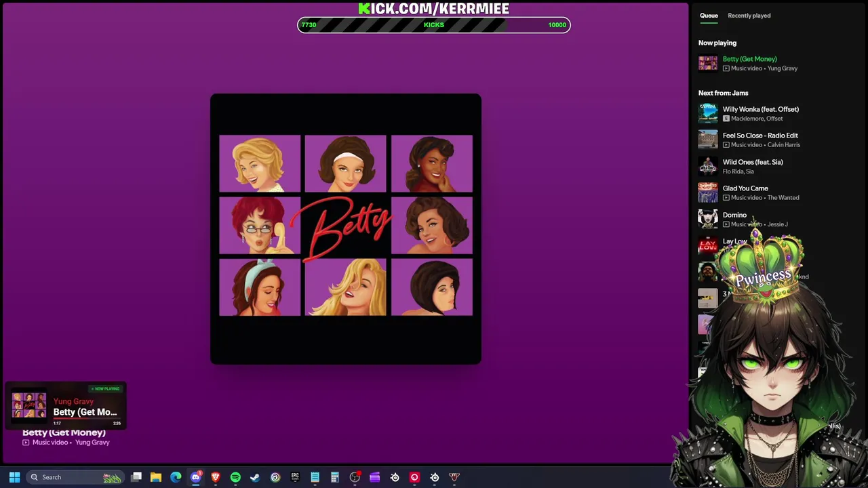Click the Lay Low album thumbnail

[x=708, y=245]
